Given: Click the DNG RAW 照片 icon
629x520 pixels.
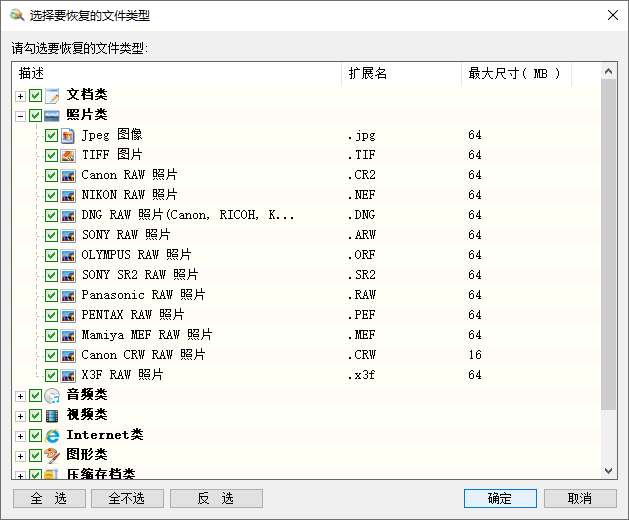Looking at the screenshot, I should coord(68,215).
